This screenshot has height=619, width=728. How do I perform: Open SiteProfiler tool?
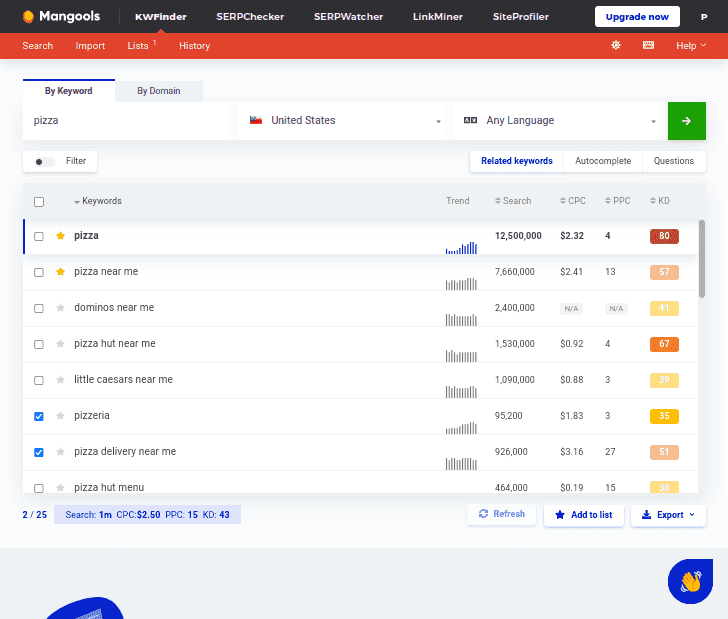coord(520,17)
